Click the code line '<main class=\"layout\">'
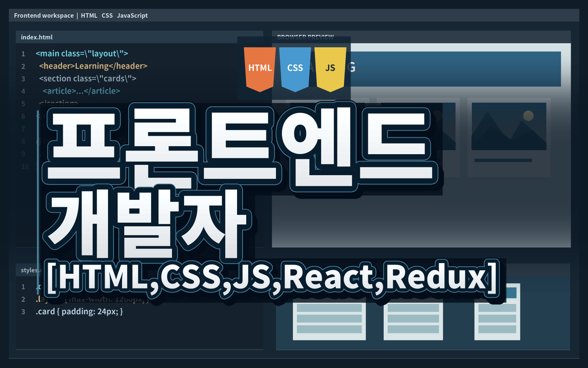This screenshot has width=588, height=368. tap(82, 54)
